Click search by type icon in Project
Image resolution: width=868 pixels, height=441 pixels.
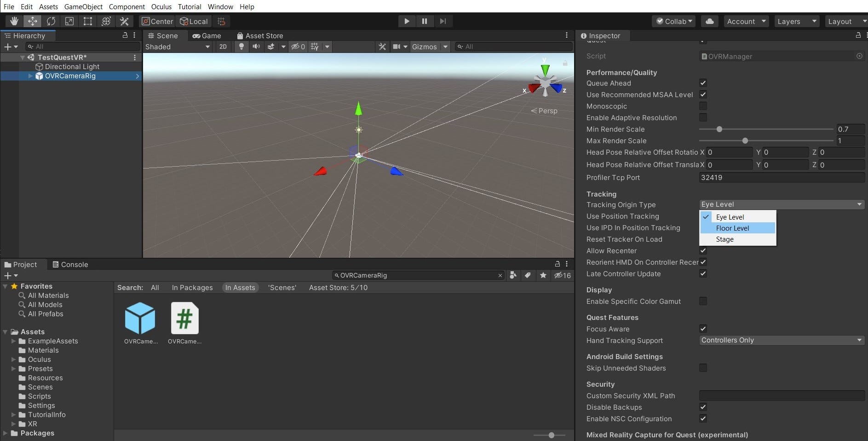pyautogui.click(x=513, y=275)
